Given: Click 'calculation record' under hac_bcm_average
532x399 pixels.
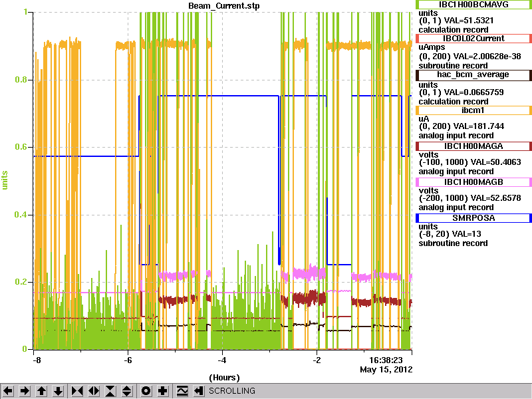Looking at the screenshot, I should [x=454, y=102].
